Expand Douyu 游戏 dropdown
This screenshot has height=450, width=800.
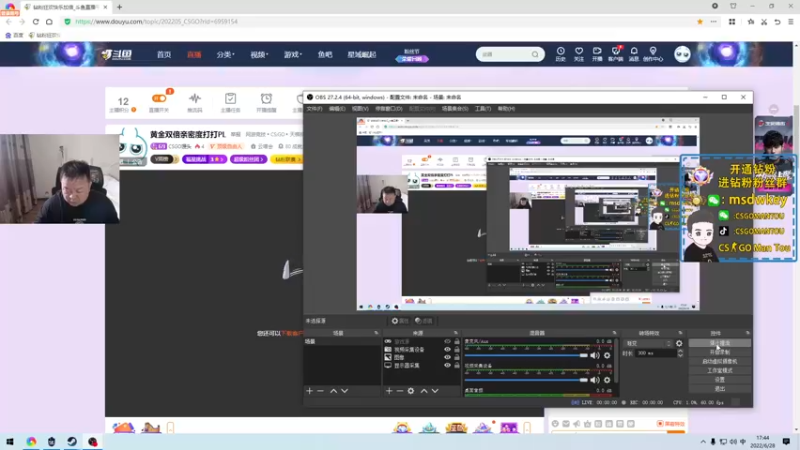pos(293,55)
